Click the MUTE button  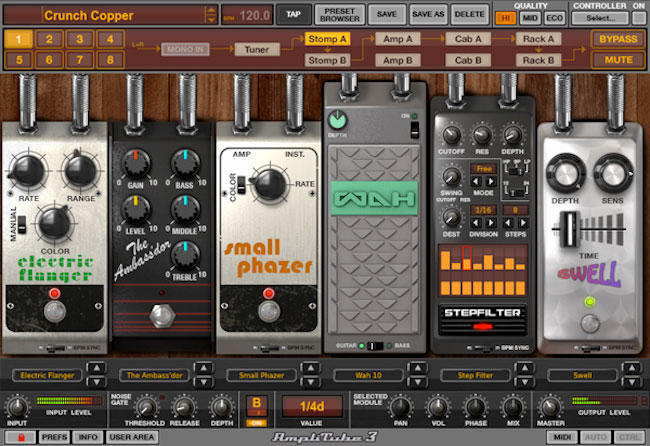(x=618, y=60)
